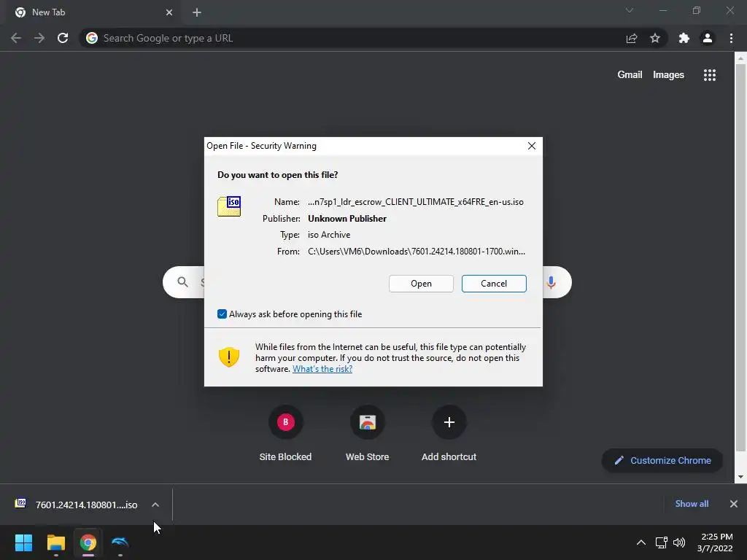
Task: Reload the current page
Action: pos(63,38)
